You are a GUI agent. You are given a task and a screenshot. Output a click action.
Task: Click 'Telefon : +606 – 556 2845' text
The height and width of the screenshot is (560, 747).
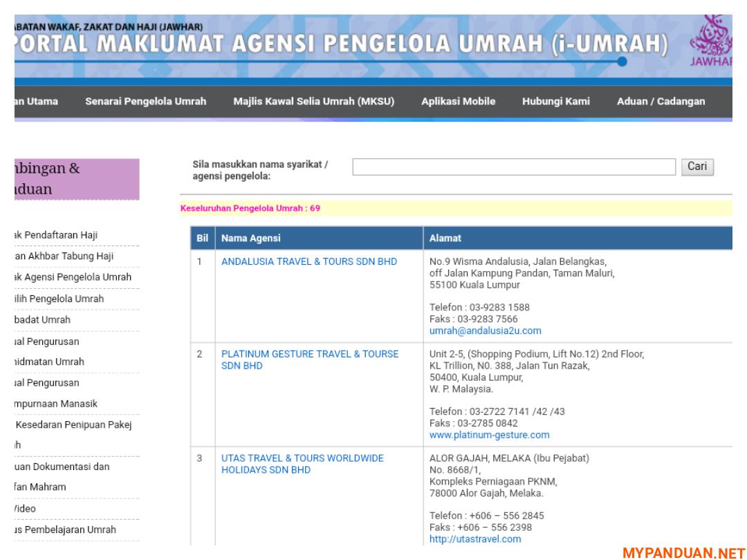tap(486, 516)
